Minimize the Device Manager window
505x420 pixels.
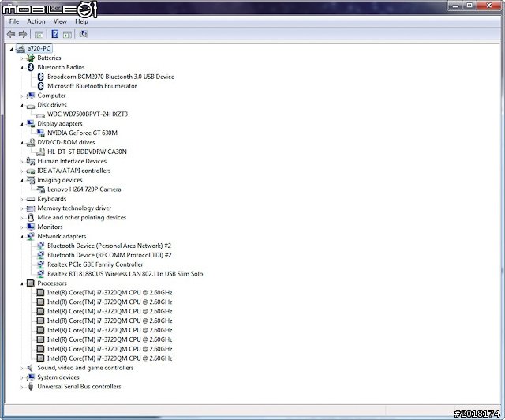pyautogui.click(x=455, y=6)
